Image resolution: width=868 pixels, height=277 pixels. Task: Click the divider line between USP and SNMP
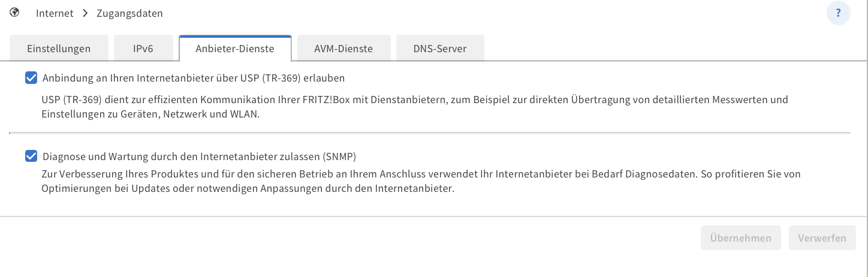429,132
